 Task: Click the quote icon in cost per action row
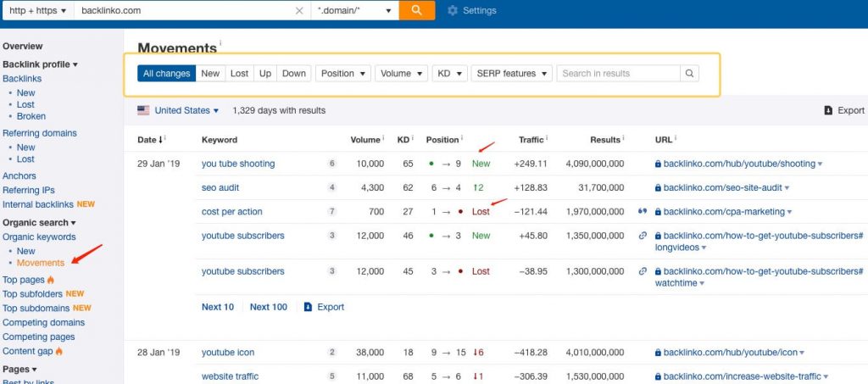tap(643, 211)
